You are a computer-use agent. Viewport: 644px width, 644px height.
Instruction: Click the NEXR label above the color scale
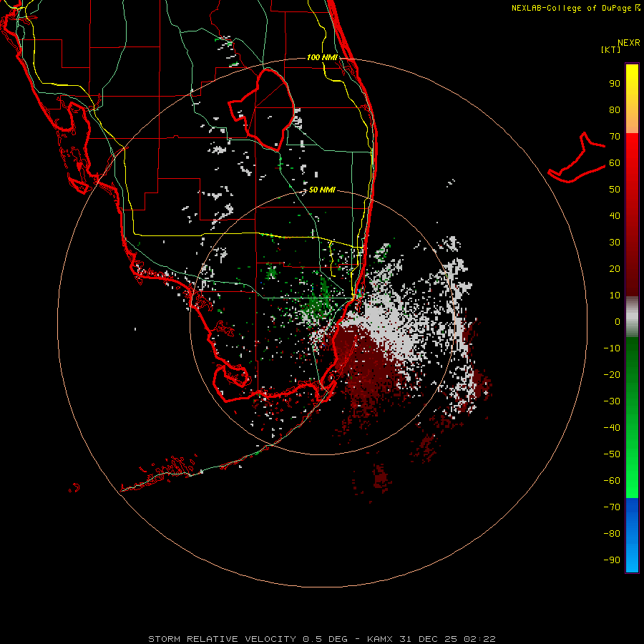pyautogui.click(x=628, y=43)
